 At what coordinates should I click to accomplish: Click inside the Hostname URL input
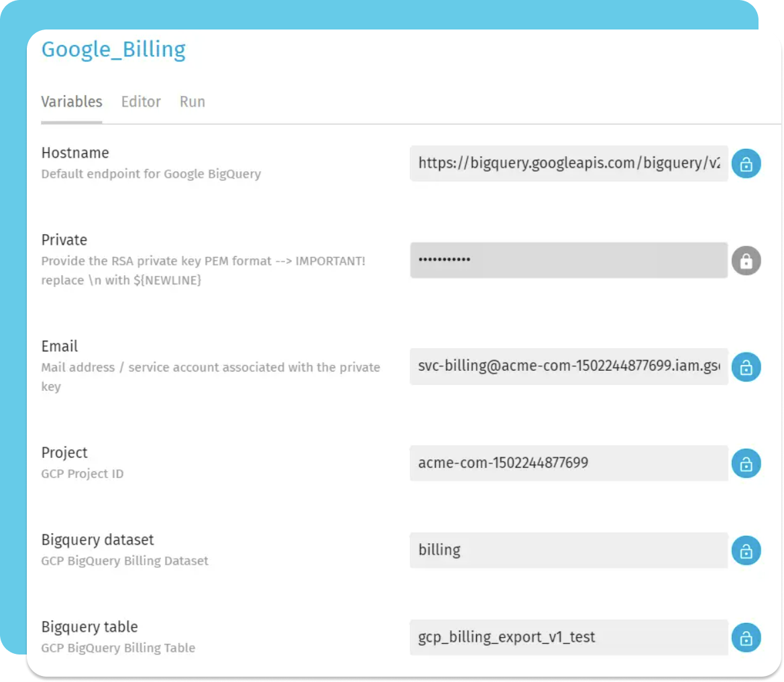tap(569, 163)
